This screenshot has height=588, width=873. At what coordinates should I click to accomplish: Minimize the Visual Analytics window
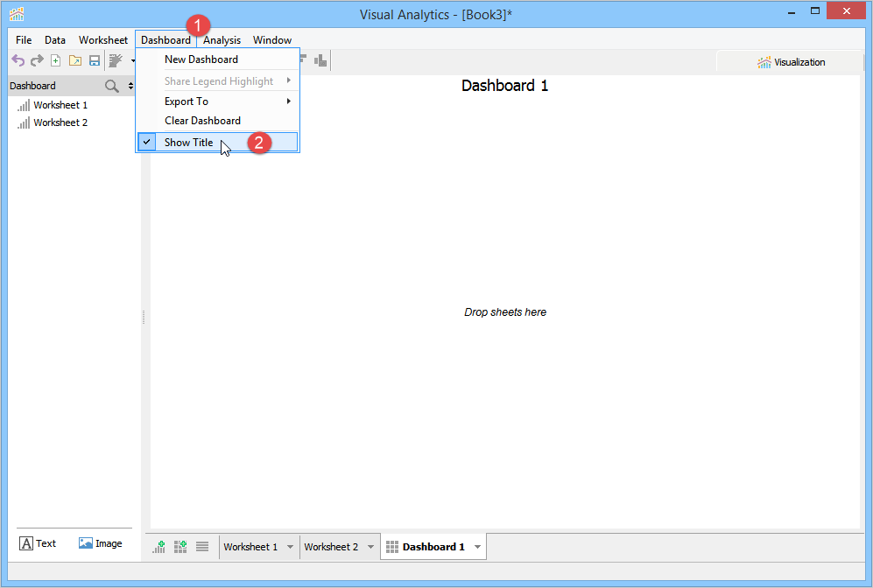coord(792,11)
